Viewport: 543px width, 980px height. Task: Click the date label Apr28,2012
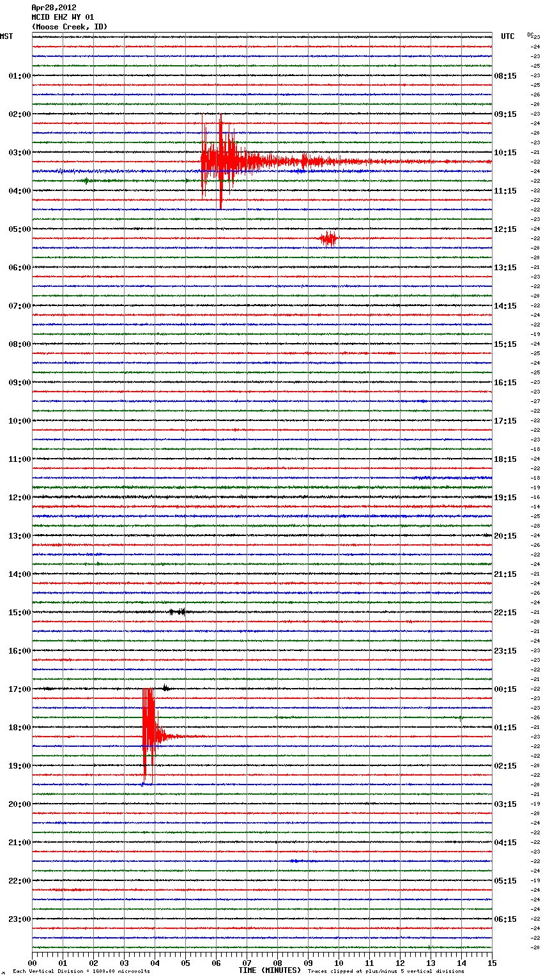[54, 8]
